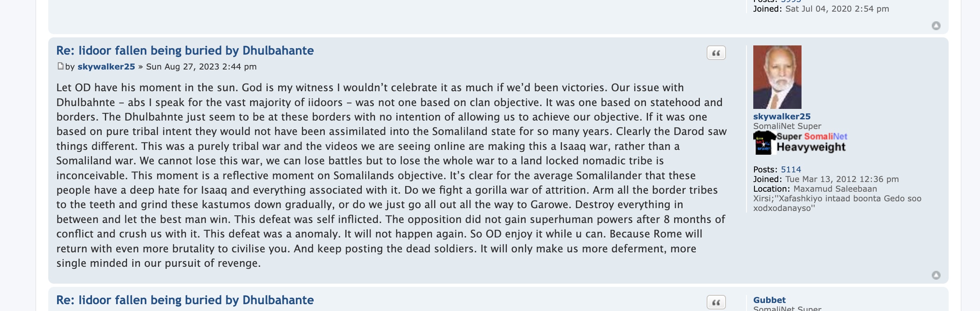Click the post timestamp Sun Aug 27, 2023
980x311 pixels.
pyautogui.click(x=201, y=67)
